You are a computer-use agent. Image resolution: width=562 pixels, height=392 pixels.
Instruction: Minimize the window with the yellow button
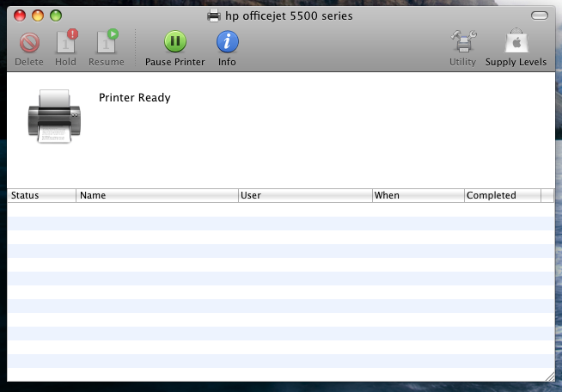(38, 15)
